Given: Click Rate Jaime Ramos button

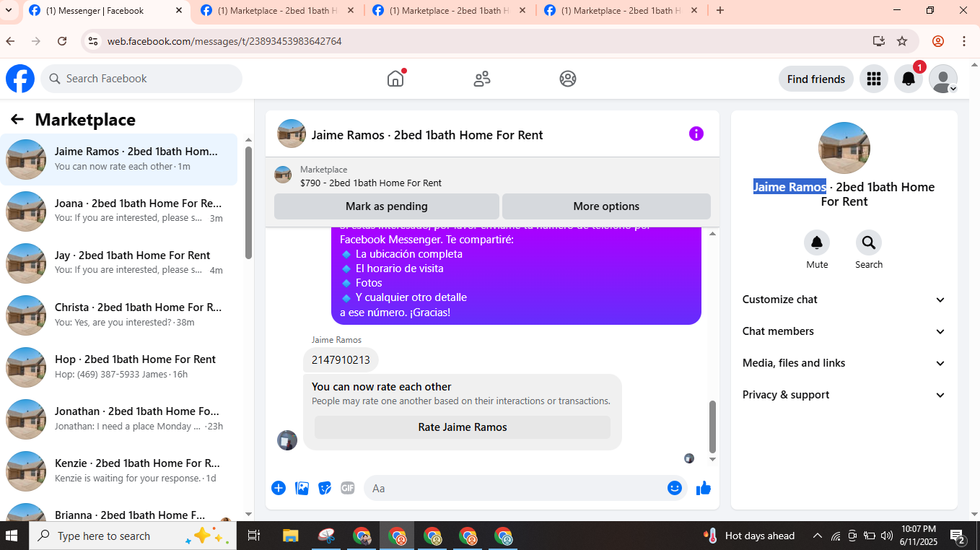Looking at the screenshot, I should pyautogui.click(x=463, y=427).
